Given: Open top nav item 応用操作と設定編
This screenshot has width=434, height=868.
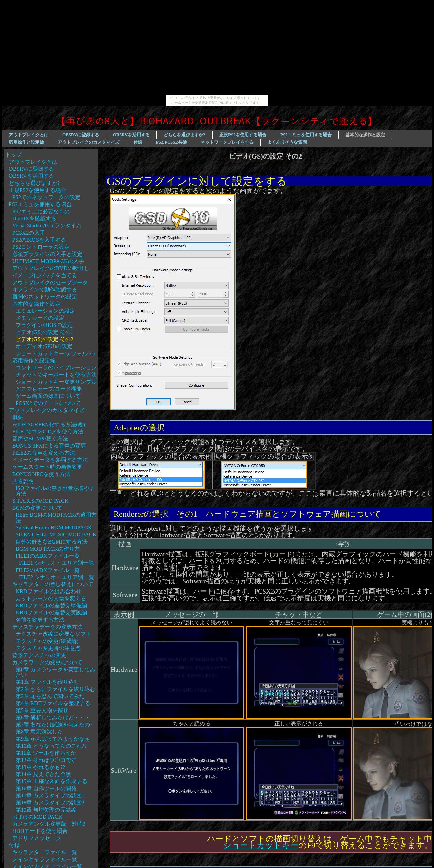Looking at the screenshot, I should pyautogui.click(x=26, y=142).
